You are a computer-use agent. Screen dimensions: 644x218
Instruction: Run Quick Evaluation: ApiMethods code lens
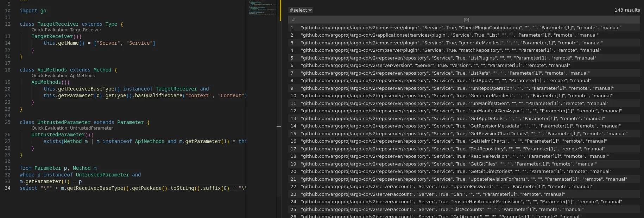[63, 76]
